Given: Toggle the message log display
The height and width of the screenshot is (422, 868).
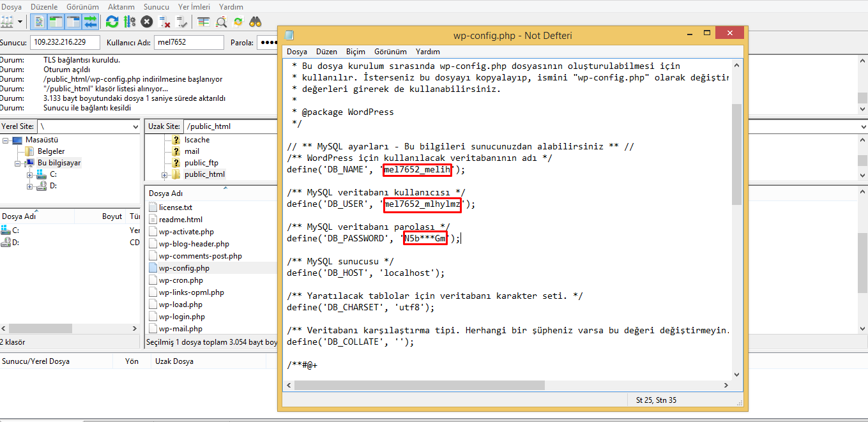Looking at the screenshot, I should click(x=39, y=22).
